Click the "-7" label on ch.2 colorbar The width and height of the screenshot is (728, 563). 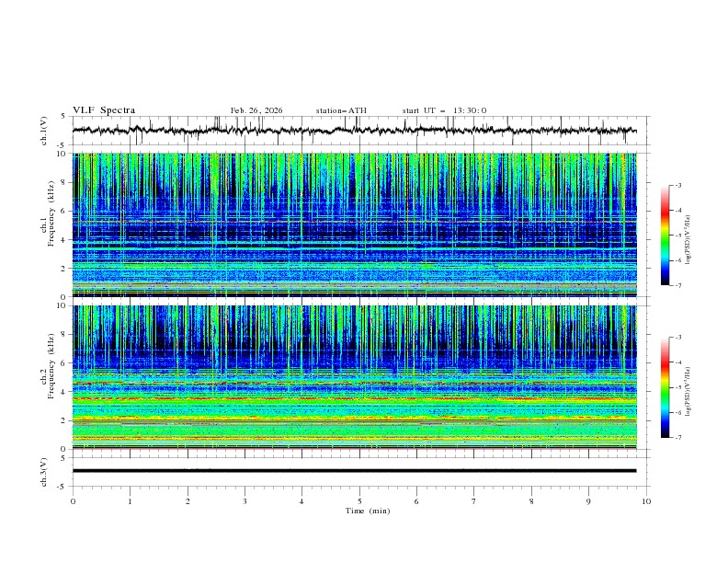(x=677, y=437)
